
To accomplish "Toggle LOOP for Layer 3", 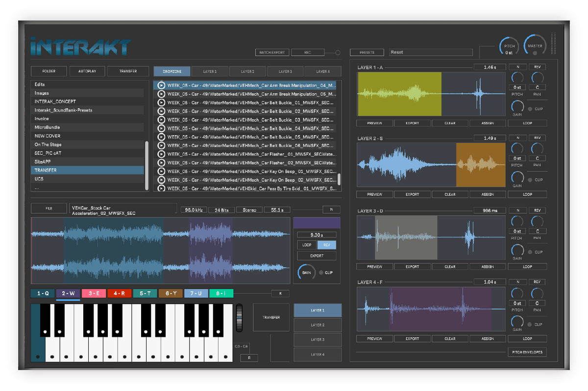I will pyautogui.click(x=527, y=267).
